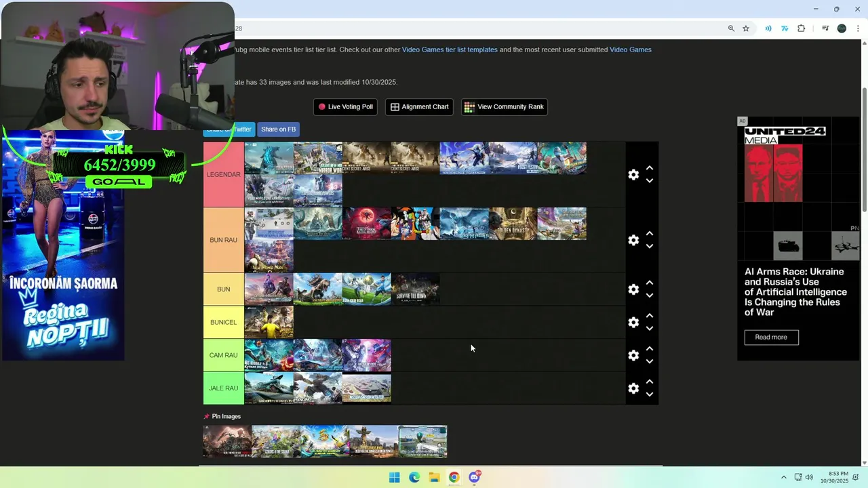Click the AI Arms Race ad headline

tap(795, 292)
